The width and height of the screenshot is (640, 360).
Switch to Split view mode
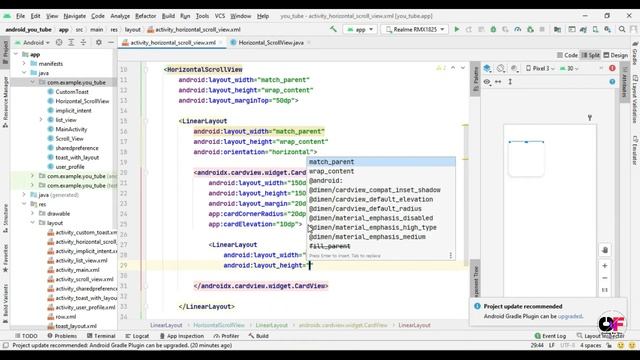point(591,55)
